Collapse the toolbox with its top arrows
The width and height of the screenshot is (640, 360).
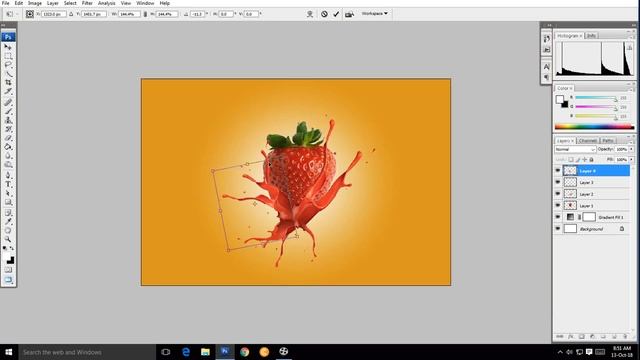pos(3,25)
